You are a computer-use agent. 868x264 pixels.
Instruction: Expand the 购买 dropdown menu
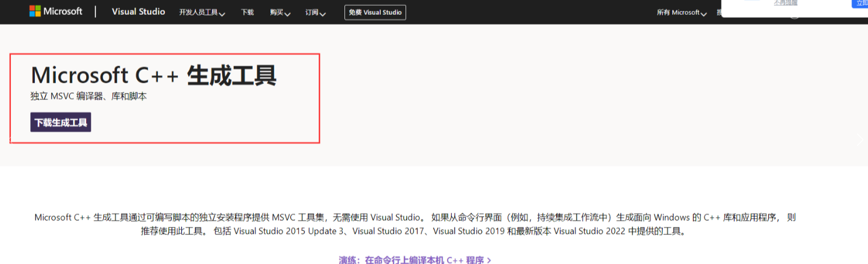[281, 13]
